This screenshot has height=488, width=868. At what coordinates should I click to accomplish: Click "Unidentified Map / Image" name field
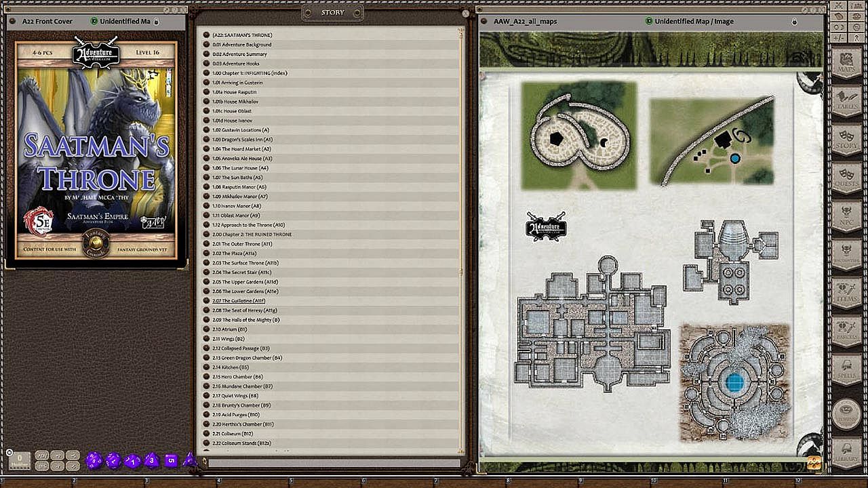(x=694, y=22)
